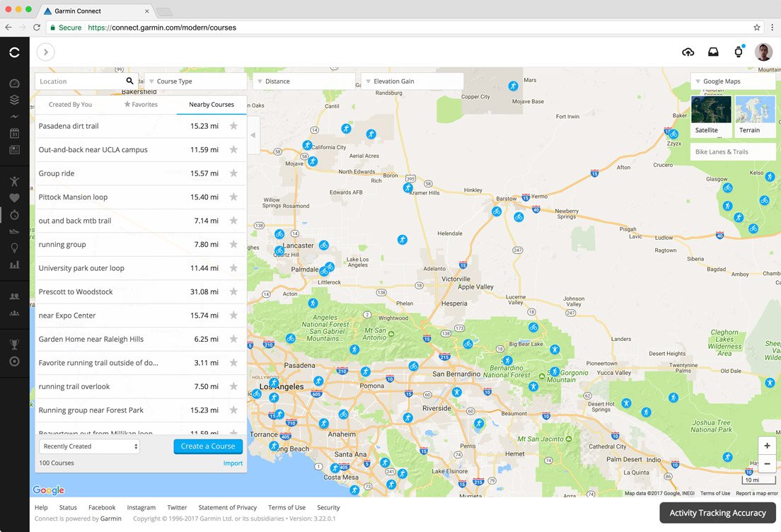
Task: Open the user profile avatar
Action: (763, 52)
